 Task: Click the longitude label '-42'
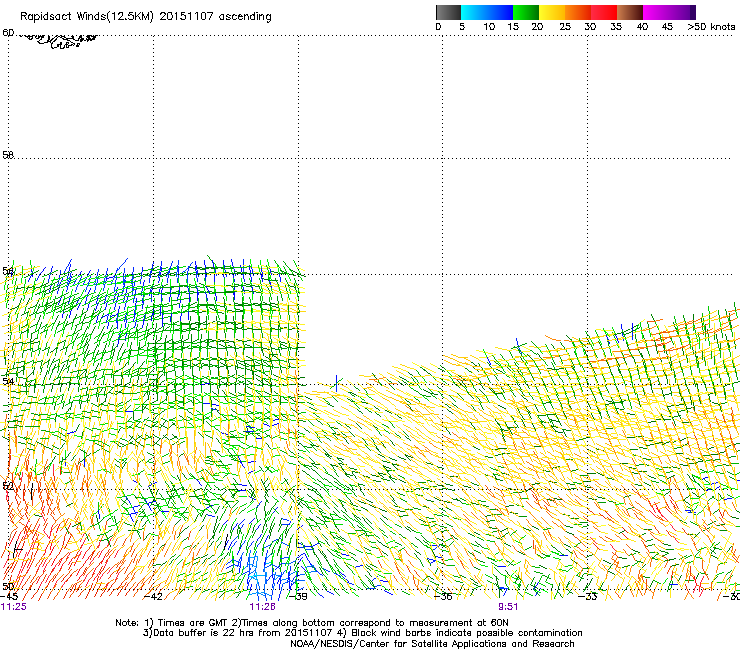(x=153, y=596)
